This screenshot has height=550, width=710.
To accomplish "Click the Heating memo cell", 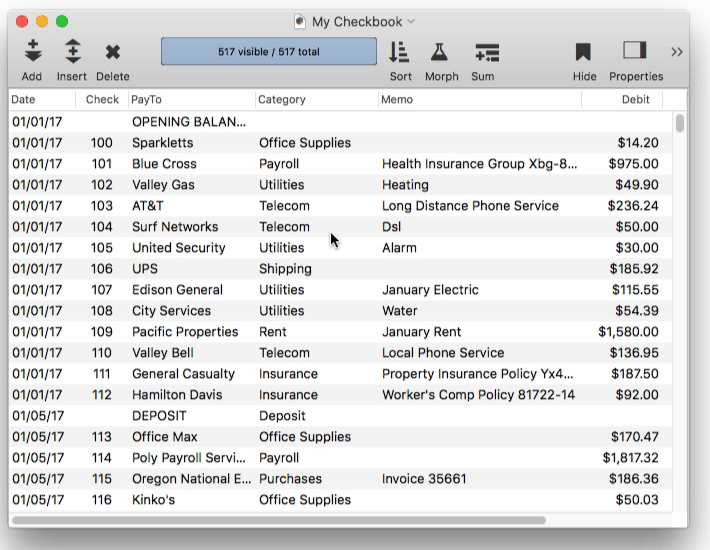I will click(x=405, y=185).
